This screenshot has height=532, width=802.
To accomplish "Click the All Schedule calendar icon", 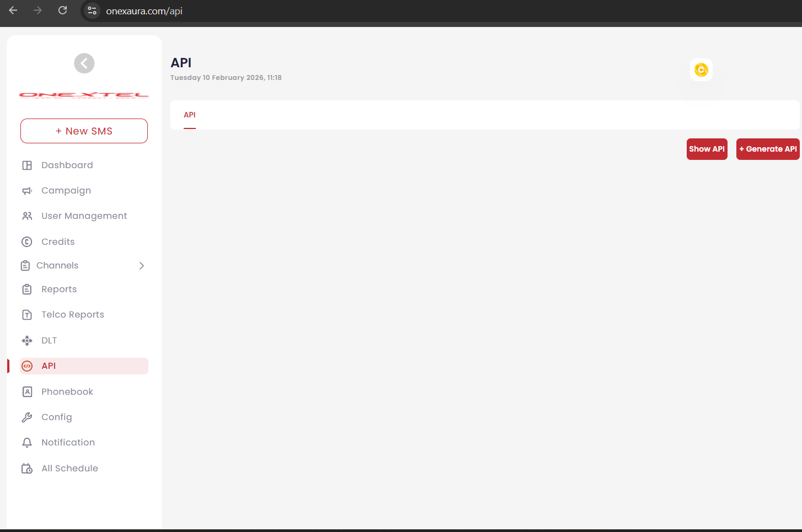I will (27, 469).
